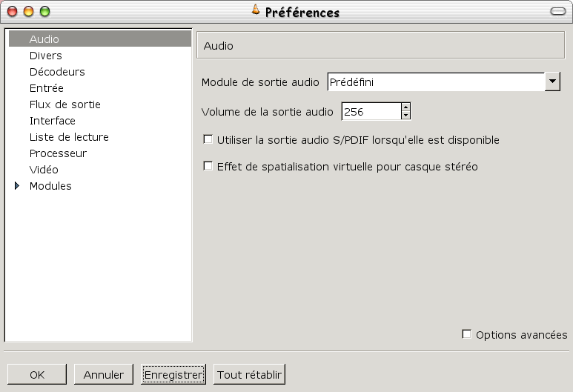This screenshot has width=573, height=392.
Task: Reset everything with Tout rétablir
Action: (249, 374)
